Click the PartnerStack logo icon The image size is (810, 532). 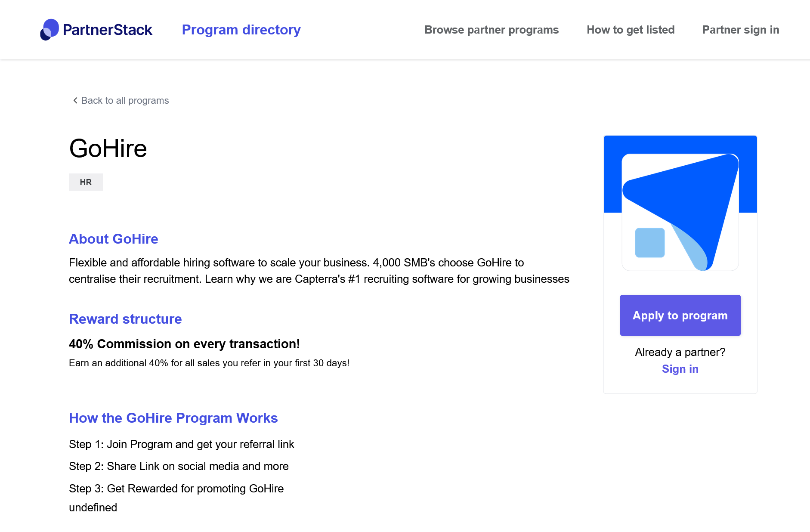coord(49,30)
